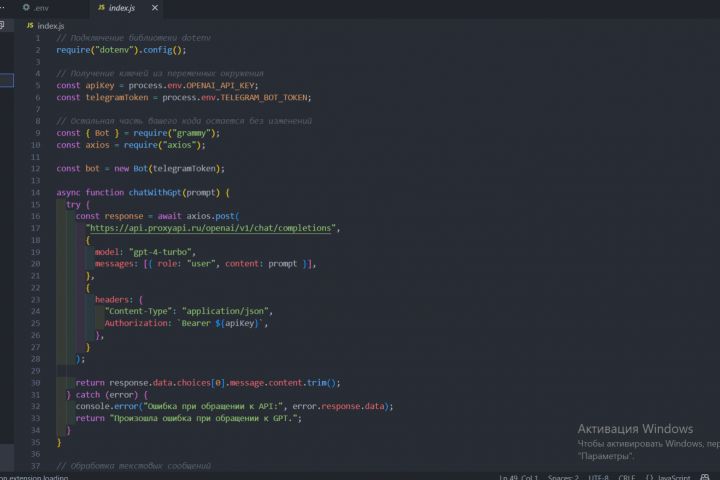Click the const apiKey declaration line
Image resolution: width=720 pixels, height=480 pixels.
coord(157,85)
